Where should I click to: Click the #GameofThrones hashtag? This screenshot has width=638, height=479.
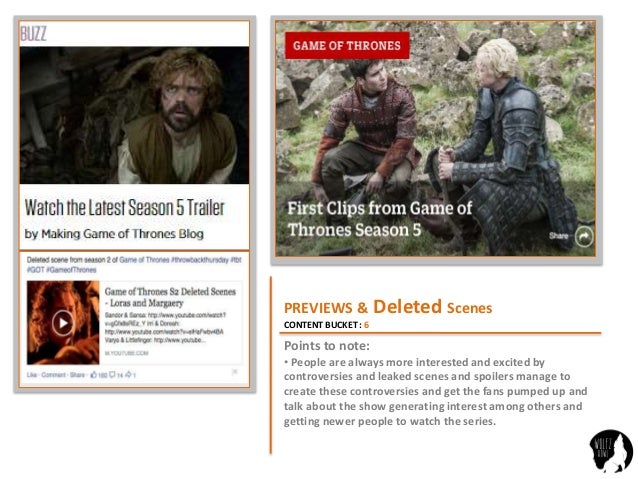coord(71,270)
